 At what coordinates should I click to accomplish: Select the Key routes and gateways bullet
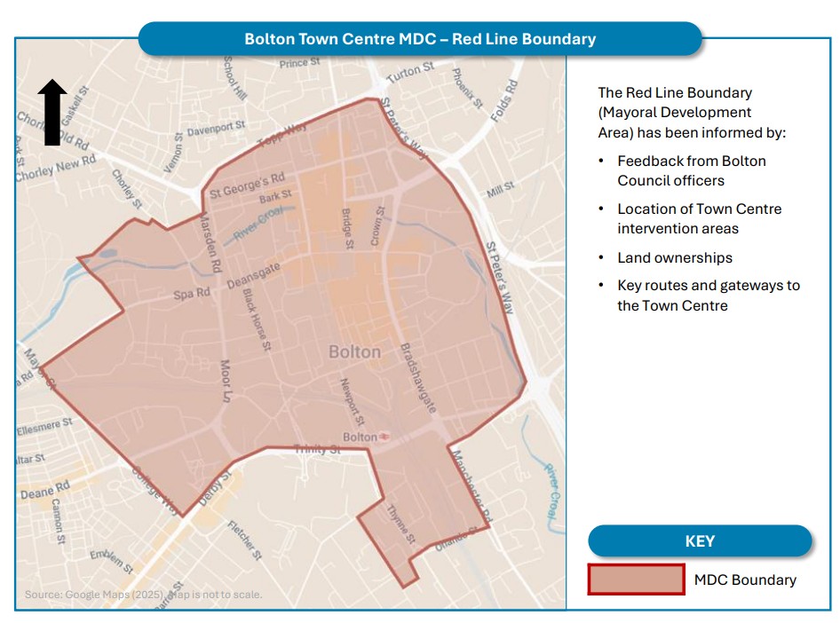(708, 294)
